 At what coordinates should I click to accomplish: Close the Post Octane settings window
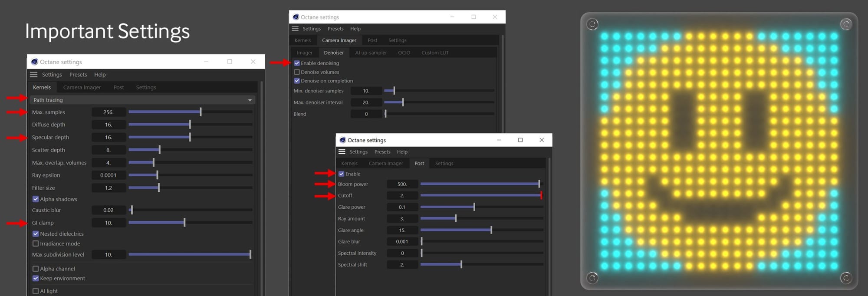pyautogui.click(x=542, y=140)
